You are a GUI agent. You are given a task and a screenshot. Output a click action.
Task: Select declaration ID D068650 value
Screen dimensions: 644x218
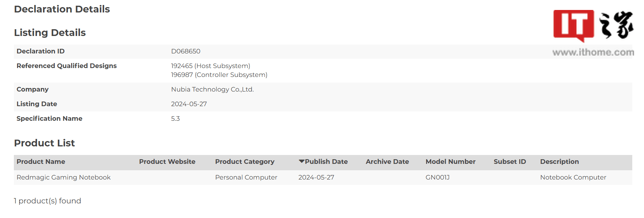(x=186, y=51)
